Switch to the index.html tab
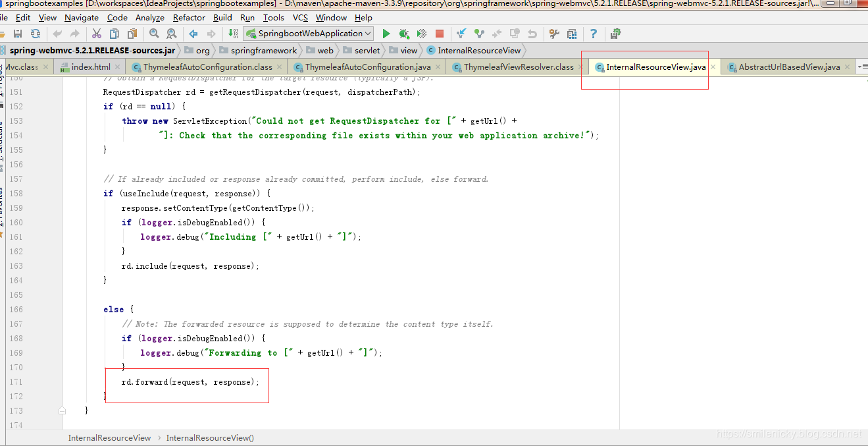Viewport: 868px width, 446px height. [91, 67]
